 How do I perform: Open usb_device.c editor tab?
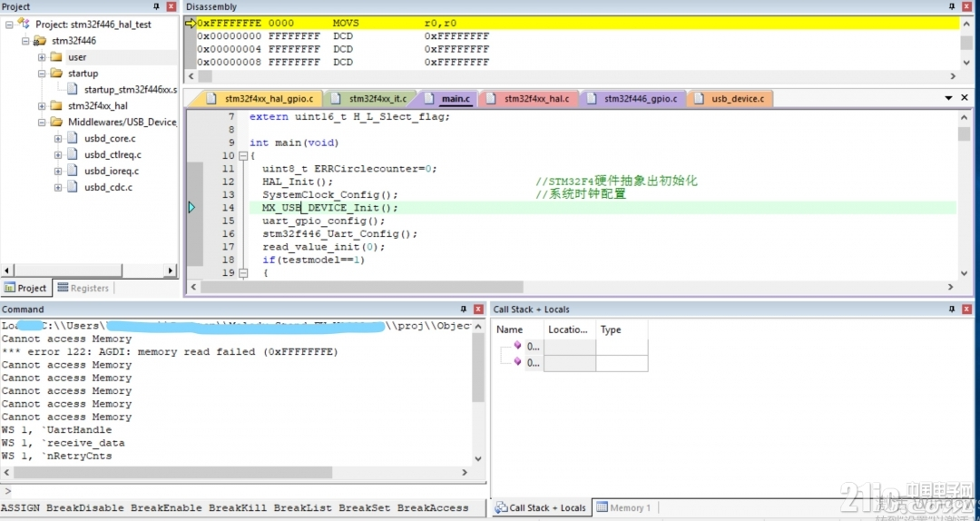point(730,99)
